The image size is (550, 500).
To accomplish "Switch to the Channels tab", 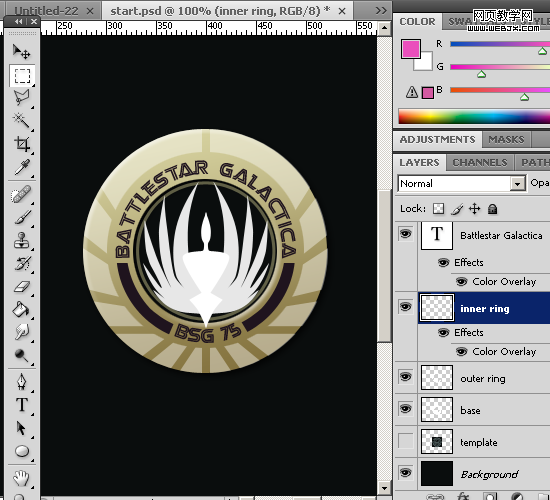I will (x=479, y=162).
